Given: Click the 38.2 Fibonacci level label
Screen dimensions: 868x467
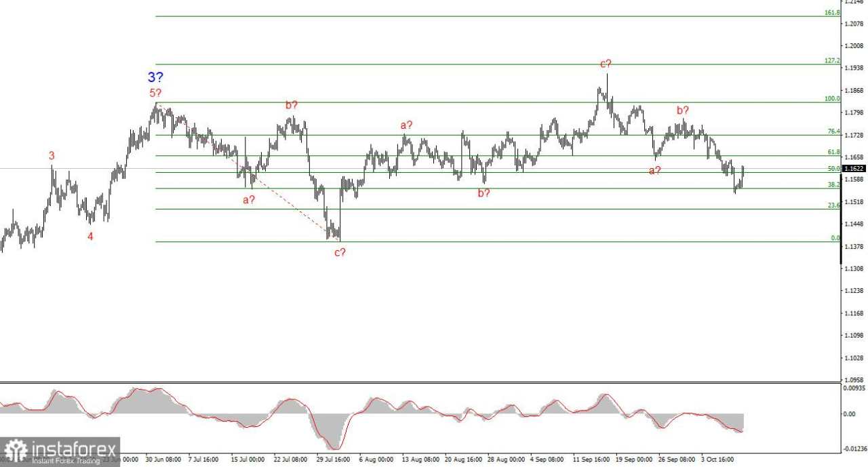Looking at the screenshot, I should click(833, 184).
